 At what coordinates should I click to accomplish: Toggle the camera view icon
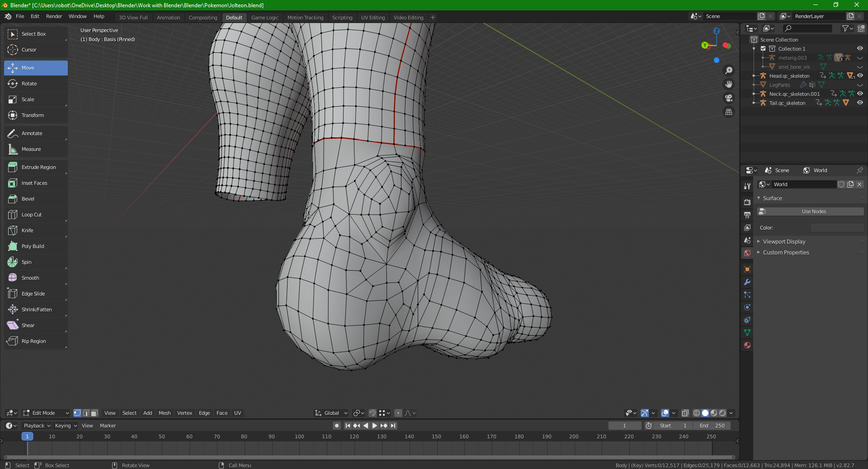coord(729,98)
